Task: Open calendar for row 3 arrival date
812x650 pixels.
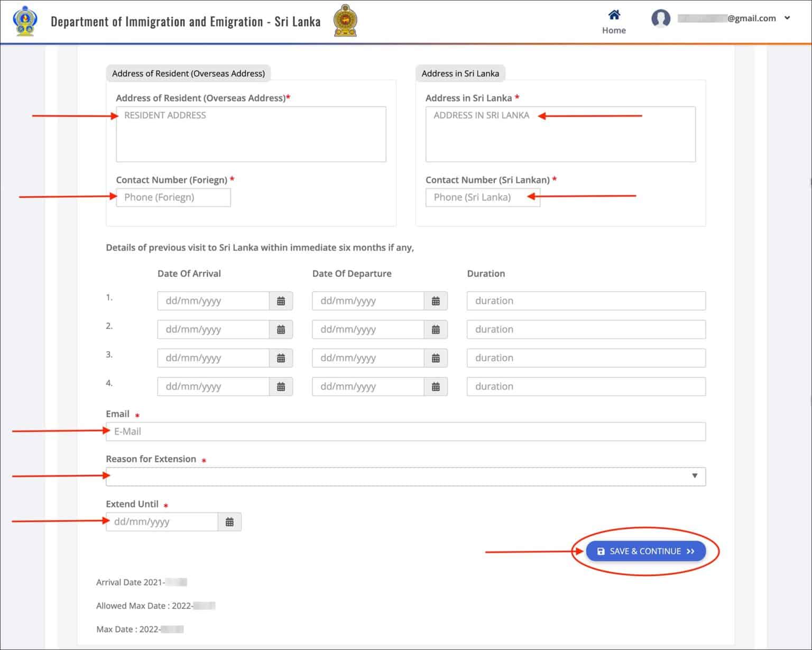Action: pos(281,358)
